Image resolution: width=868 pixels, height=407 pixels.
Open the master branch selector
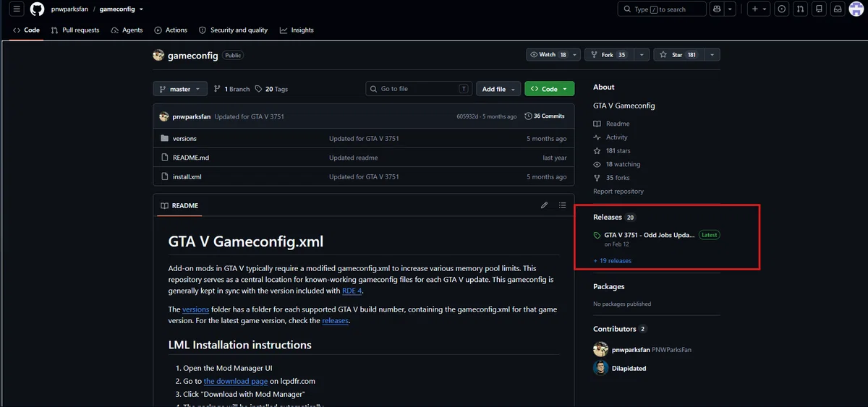click(x=180, y=89)
